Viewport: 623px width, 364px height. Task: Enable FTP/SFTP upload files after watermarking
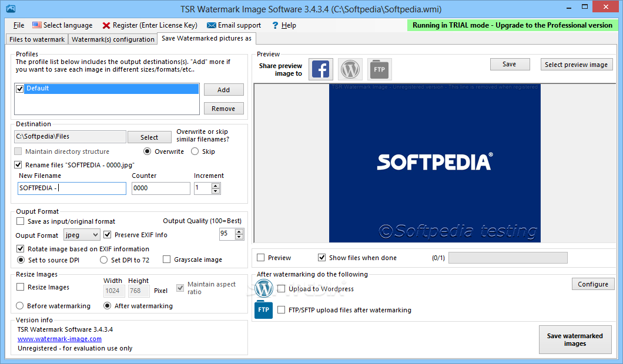click(282, 310)
